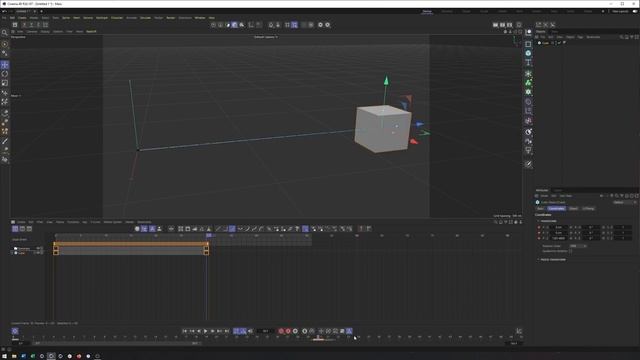
Task: Toggle P.Z keyframe dot in Attributes
Action: pyautogui.click(x=539, y=238)
